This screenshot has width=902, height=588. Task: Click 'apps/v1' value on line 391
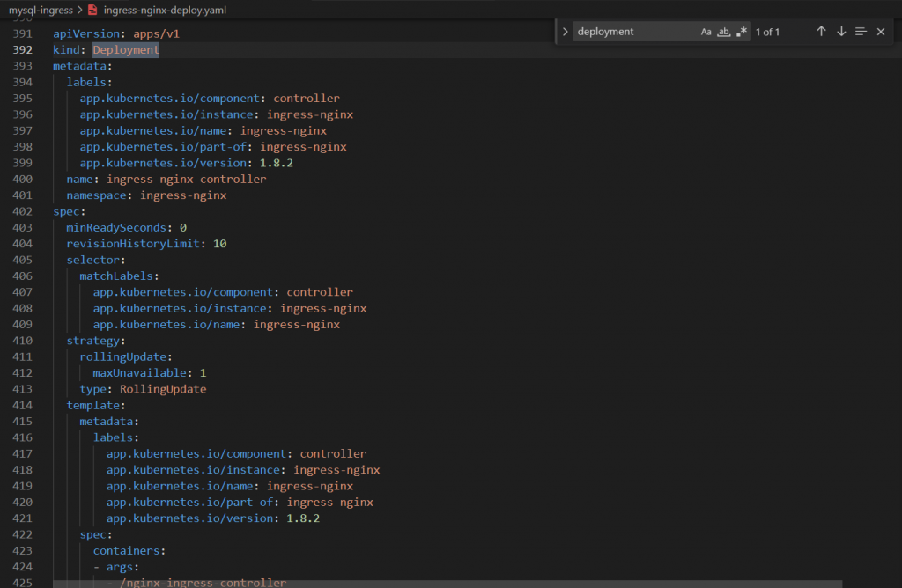click(157, 34)
